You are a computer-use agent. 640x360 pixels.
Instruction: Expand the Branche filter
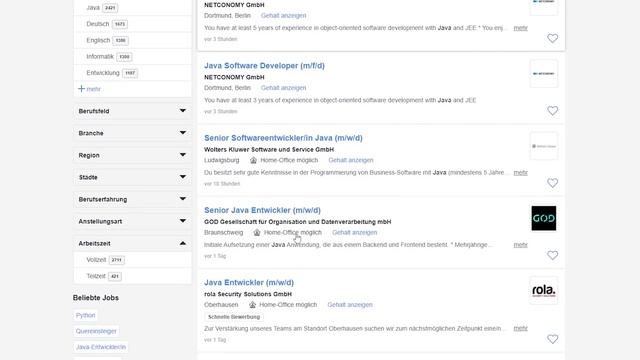(132, 133)
